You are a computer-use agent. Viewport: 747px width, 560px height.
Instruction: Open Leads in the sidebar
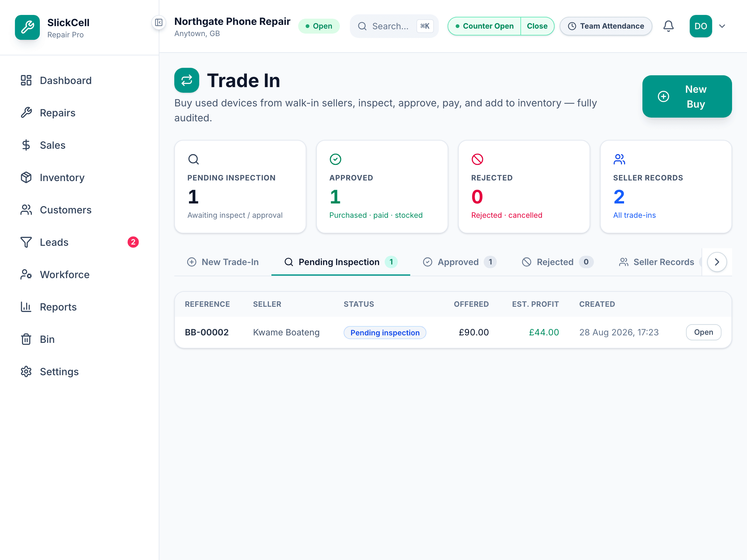[80, 242]
